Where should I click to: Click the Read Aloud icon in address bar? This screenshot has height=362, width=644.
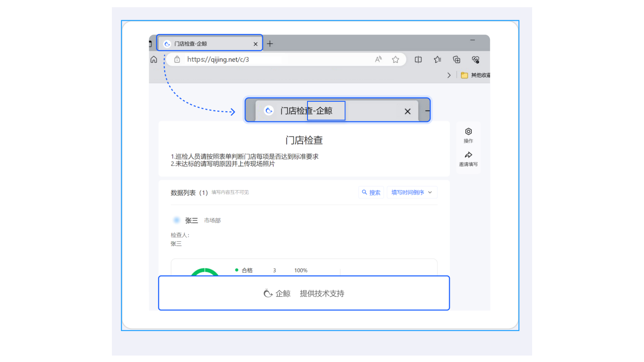[x=378, y=60]
